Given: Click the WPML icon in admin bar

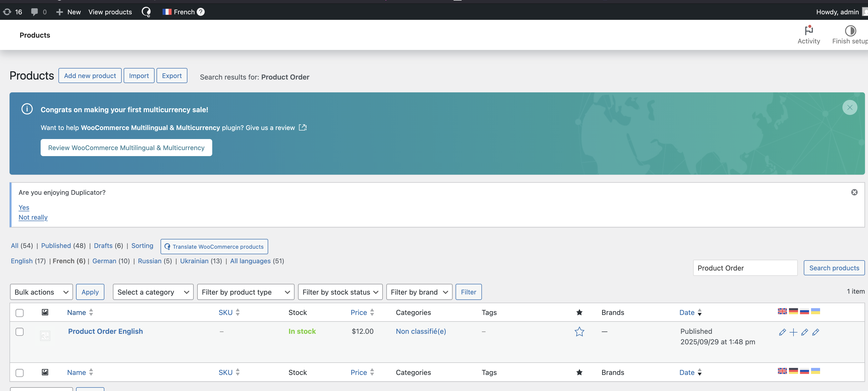Looking at the screenshot, I should click(146, 12).
